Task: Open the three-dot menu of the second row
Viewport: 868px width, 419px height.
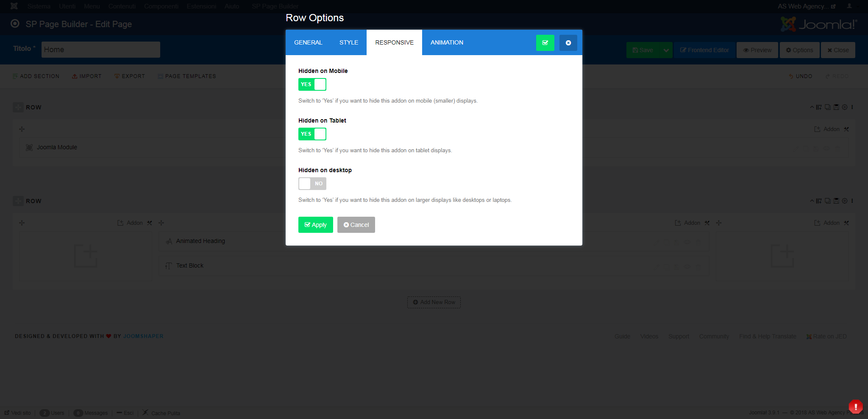Action: point(852,201)
